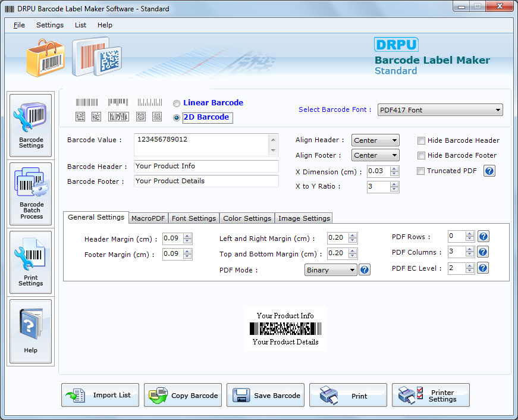Screen dimensions: 518x420
Task: Click the Import List green arrow icon
Action: (x=76, y=395)
